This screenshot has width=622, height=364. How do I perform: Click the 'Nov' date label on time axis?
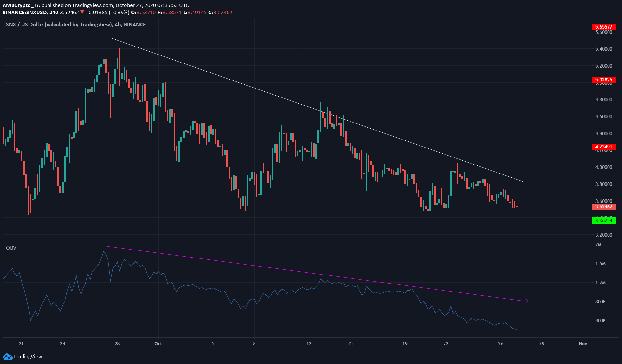583,344
